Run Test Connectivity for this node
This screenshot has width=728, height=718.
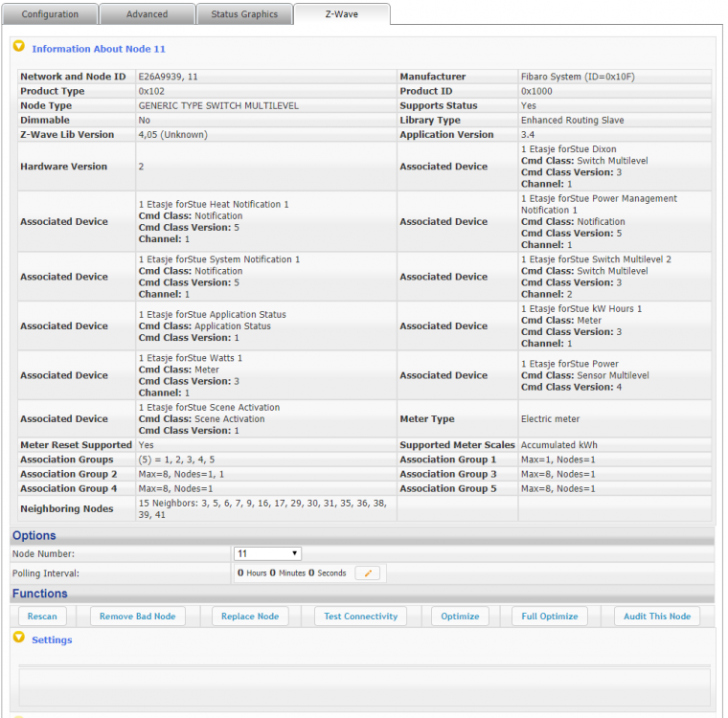(x=360, y=617)
